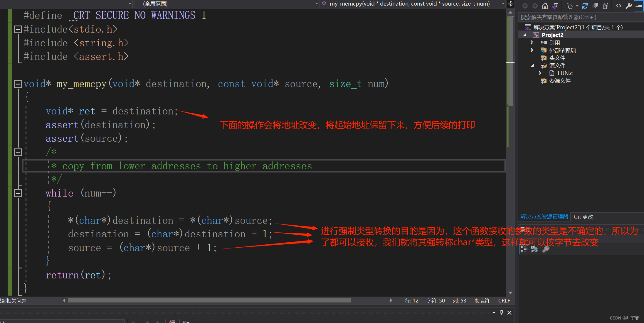Viewport: 644px width, 323px height.
Task: Click the editor vertical scrollbar up arrow
Action: point(510,13)
